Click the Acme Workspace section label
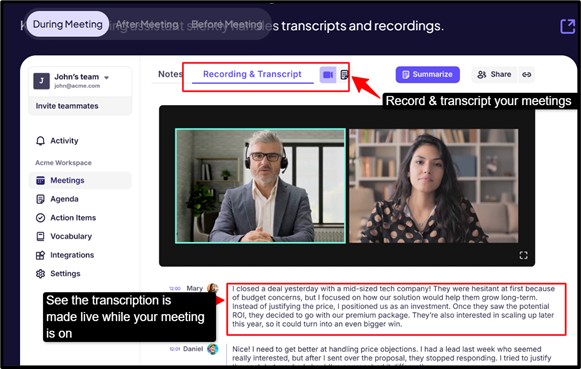581x369 pixels. [x=63, y=163]
